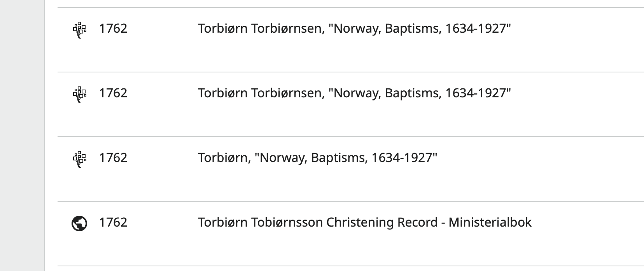Click the 1762 date next to globe icon
This screenshot has width=644, height=271.
tap(113, 222)
